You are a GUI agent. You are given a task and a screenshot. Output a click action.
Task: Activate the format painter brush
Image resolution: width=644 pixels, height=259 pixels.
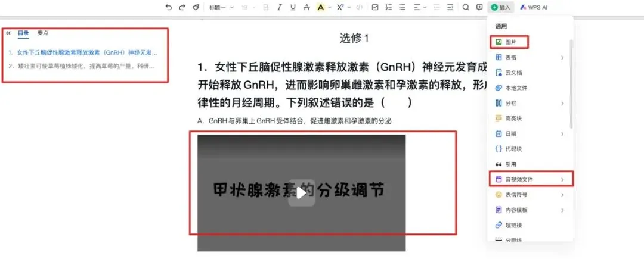(196, 7)
